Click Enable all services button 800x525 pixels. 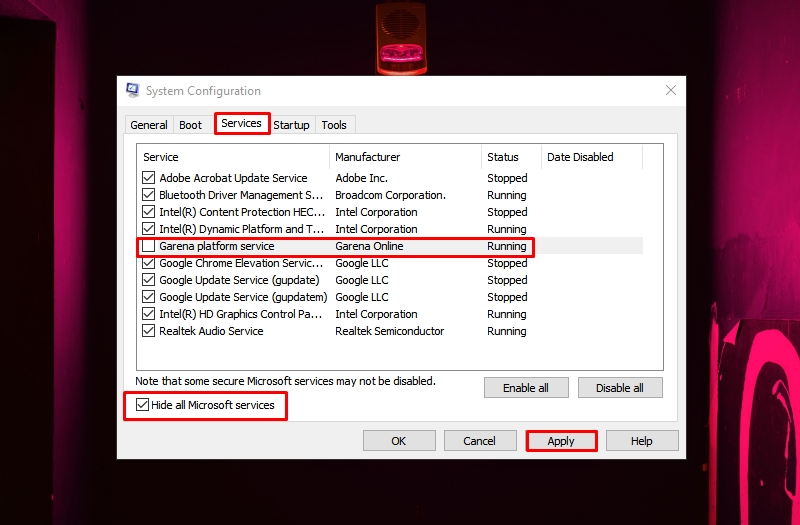click(526, 388)
